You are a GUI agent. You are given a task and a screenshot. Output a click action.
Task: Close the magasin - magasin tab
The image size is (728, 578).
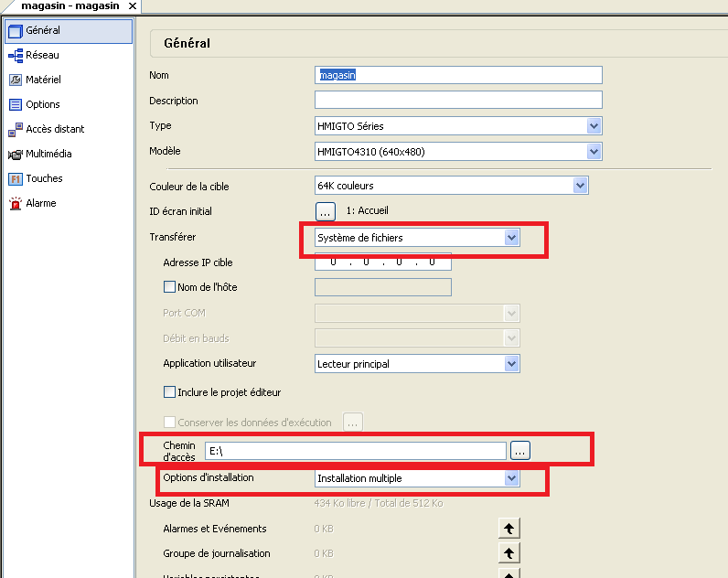[x=133, y=6]
